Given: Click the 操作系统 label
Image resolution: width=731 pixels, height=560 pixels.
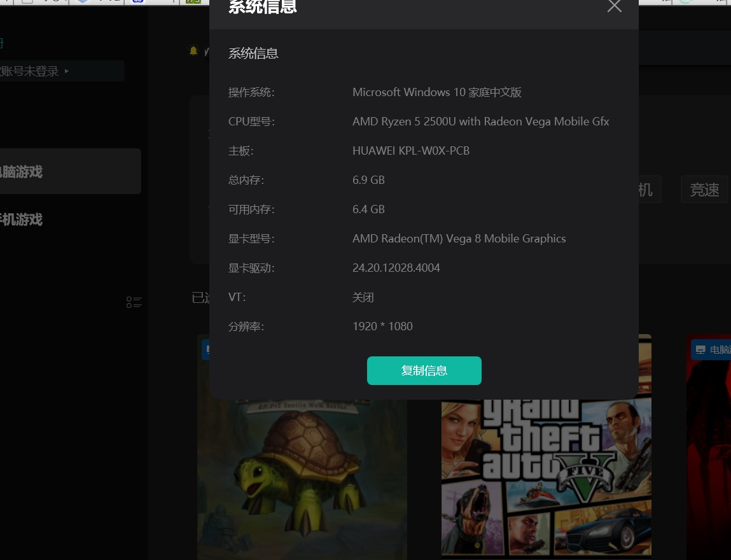Looking at the screenshot, I should coord(251,92).
